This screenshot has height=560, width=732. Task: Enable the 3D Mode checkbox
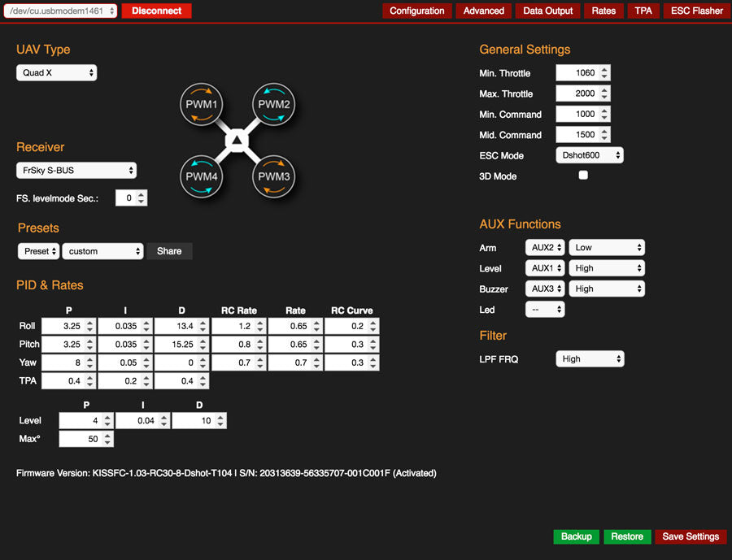pos(583,176)
